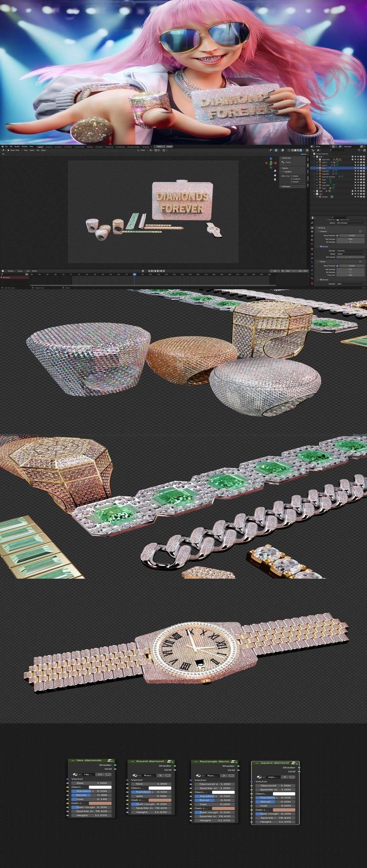The height and width of the screenshot is (868, 367).
Task: Open the Material properties tab icon
Action: click(312, 278)
